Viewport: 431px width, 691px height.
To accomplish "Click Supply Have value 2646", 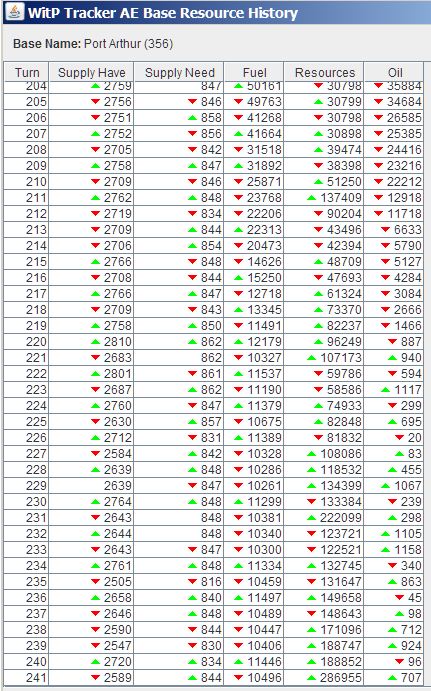I will [117, 613].
